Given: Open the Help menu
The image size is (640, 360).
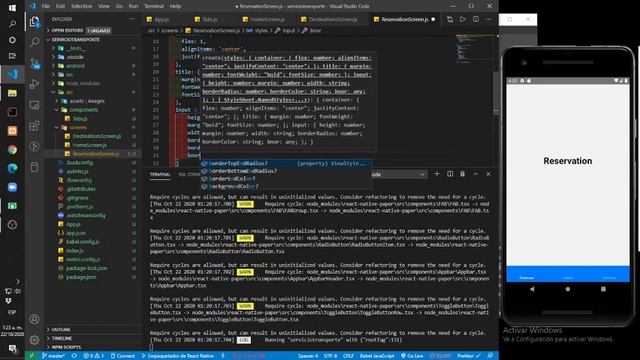Looking at the screenshot, I should 176,6.
